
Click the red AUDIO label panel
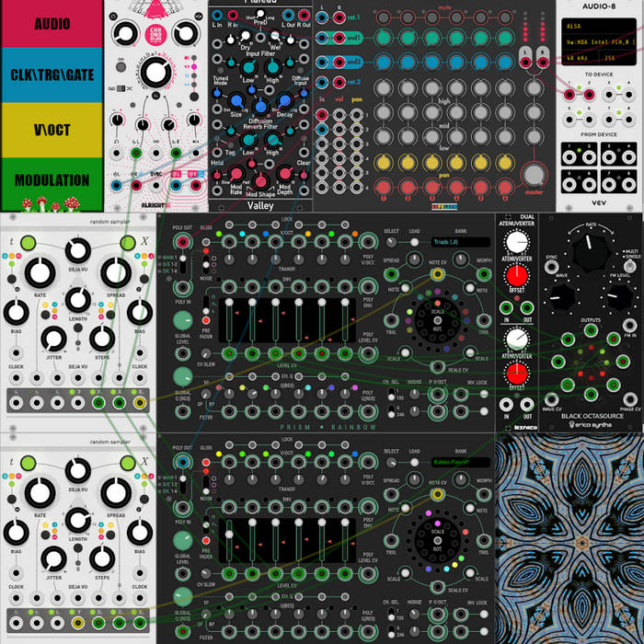click(x=51, y=24)
